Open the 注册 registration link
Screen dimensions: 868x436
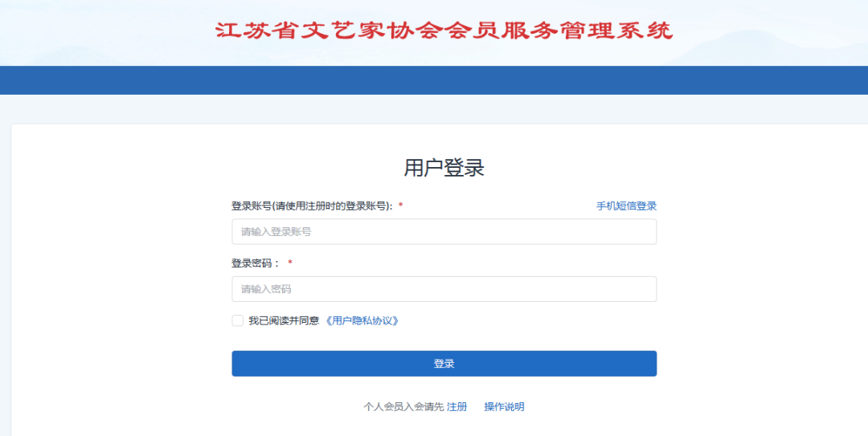click(457, 407)
